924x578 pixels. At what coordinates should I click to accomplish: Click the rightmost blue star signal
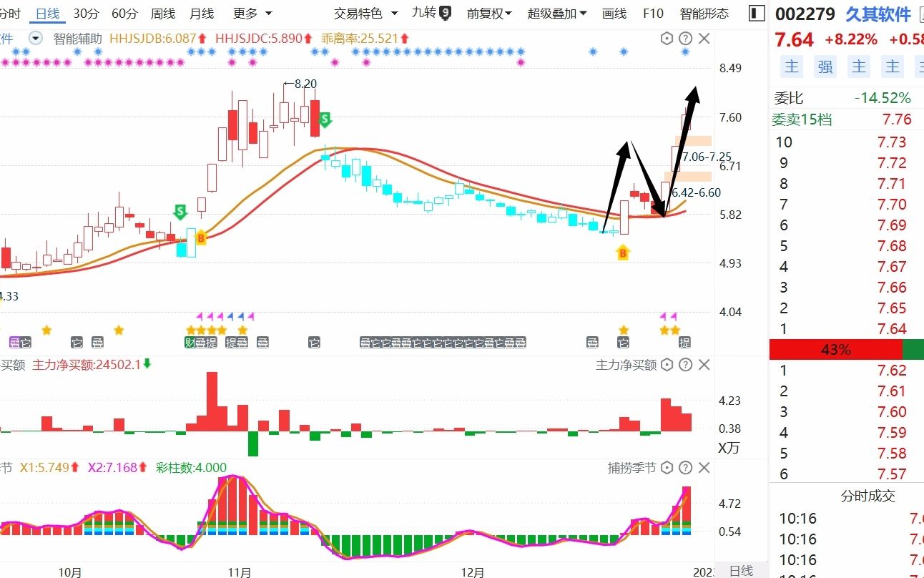[x=685, y=52]
